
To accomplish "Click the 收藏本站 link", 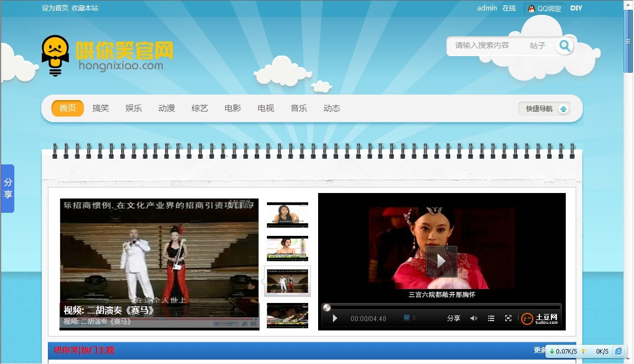I will click(x=85, y=8).
